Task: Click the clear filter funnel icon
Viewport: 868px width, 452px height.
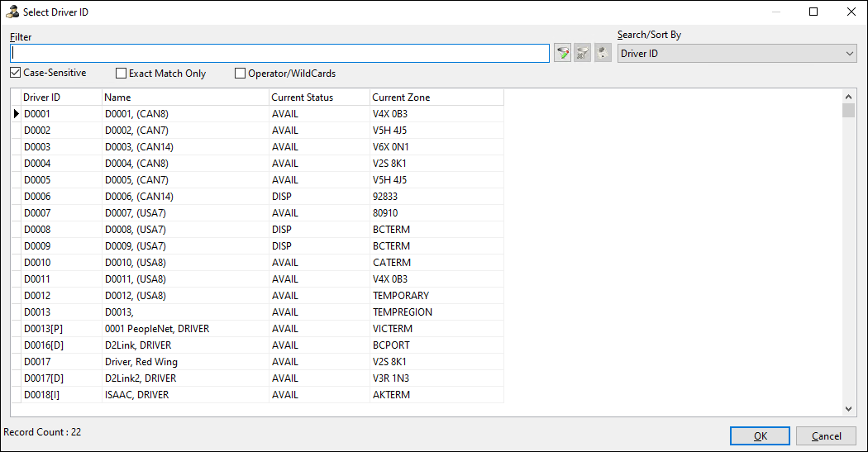Action: point(584,54)
